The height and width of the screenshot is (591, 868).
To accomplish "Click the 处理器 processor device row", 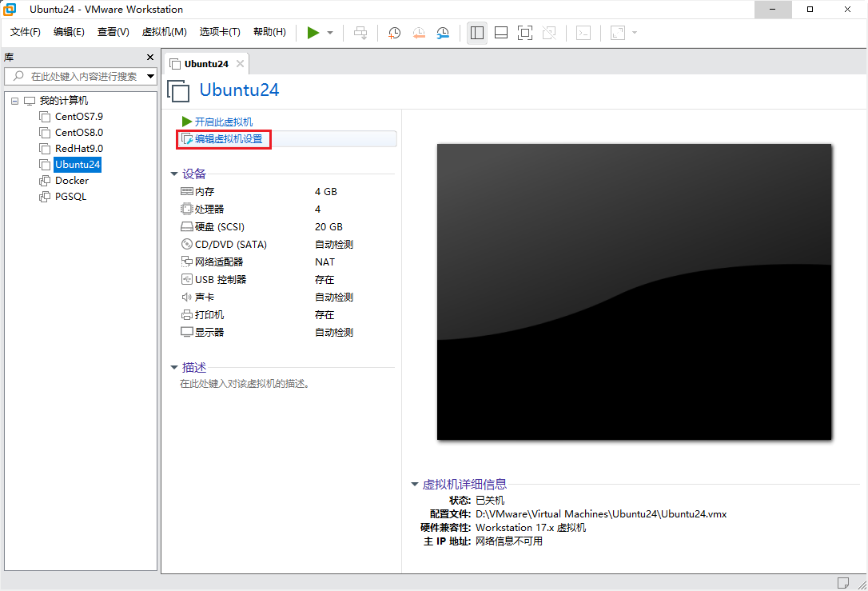I will click(251, 210).
